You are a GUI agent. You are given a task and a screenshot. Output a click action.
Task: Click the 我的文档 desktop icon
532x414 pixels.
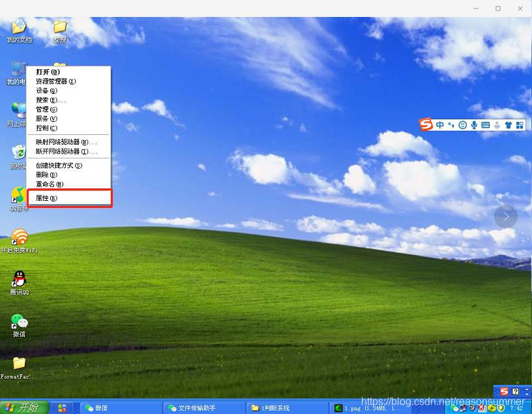tap(19, 31)
